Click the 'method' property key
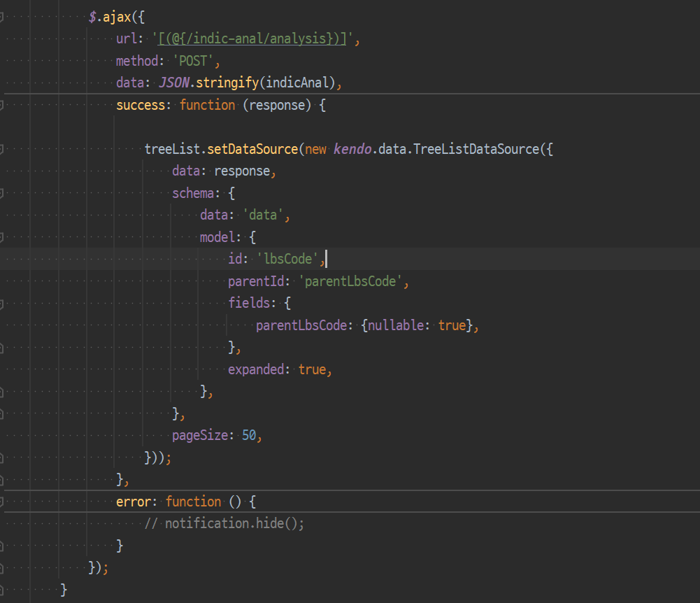The height and width of the screenshot is (603, 700). pyautogui.click(x=137, y=61)
